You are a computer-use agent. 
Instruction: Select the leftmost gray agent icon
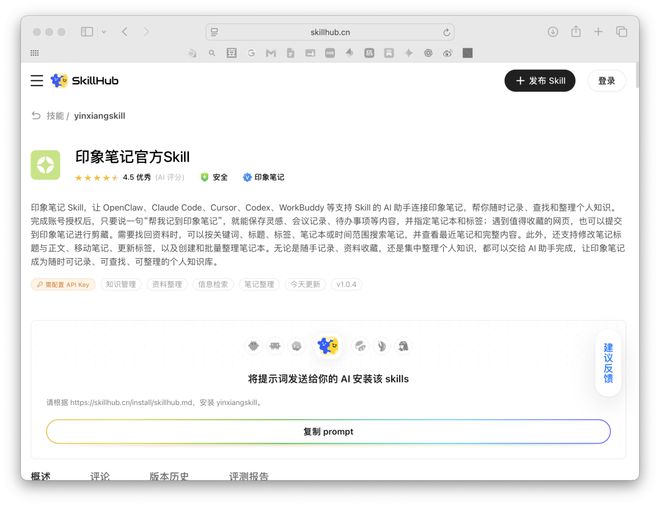pos(253,346)
